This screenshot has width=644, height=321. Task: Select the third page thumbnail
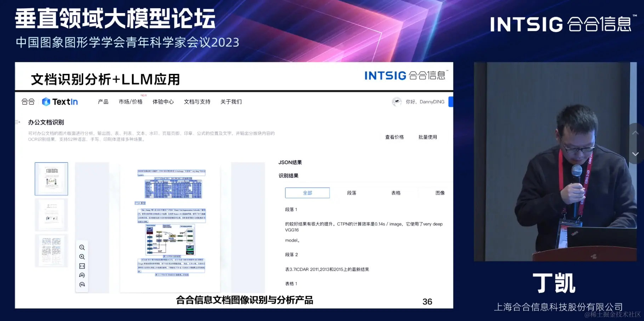51,250
